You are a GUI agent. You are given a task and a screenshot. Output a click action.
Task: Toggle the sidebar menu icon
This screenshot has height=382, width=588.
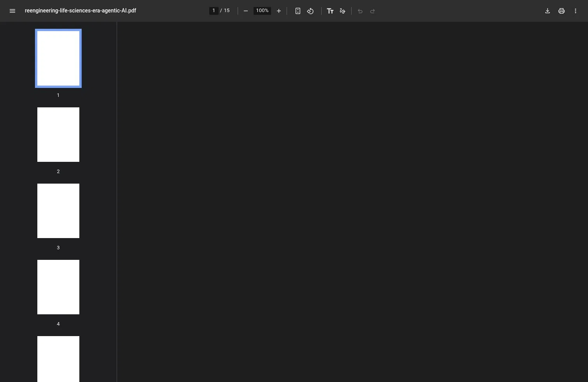coord(12,11)
